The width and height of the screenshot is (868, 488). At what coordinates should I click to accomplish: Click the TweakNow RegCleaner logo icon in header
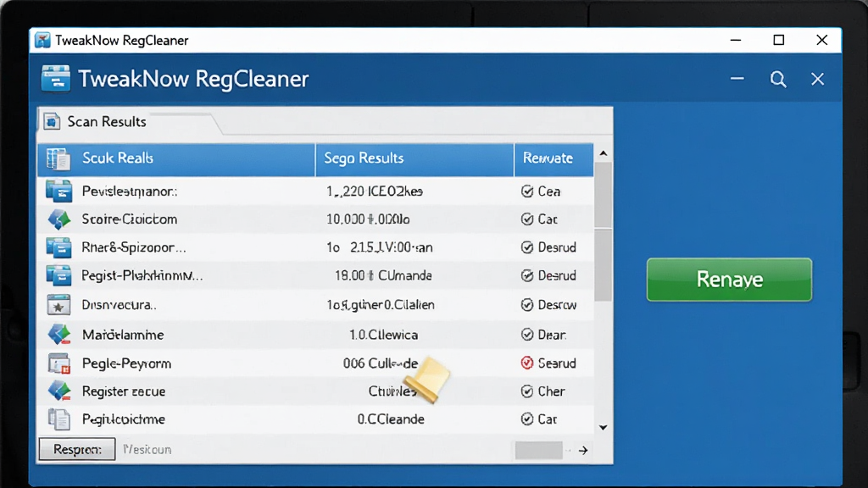[x=55, y=78]
